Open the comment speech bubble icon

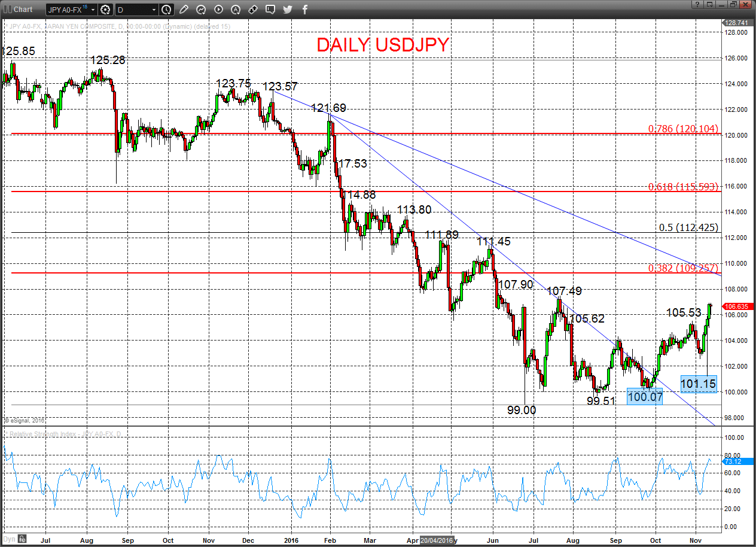coord(270,10)
